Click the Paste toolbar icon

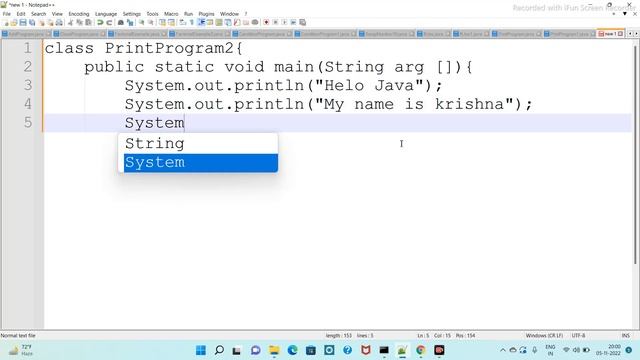coord(88,22)
